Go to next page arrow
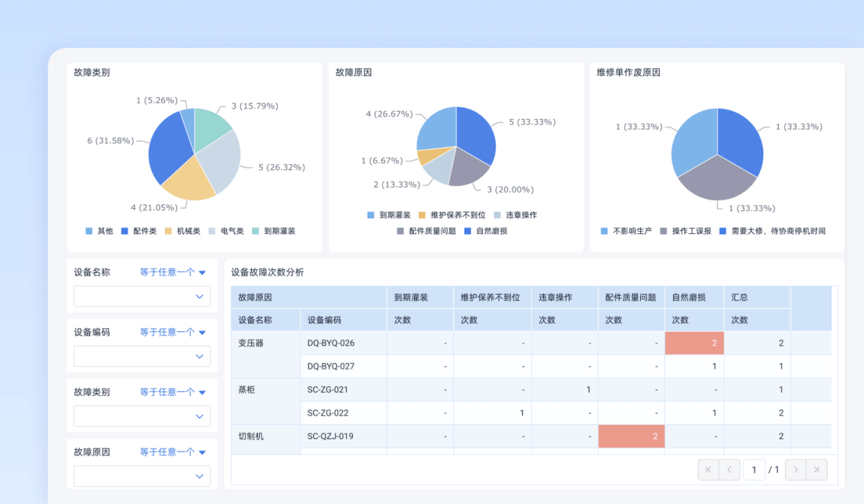The width and height of the screenshot is (864, 504). pyautogui.click(x=796, y=469)
